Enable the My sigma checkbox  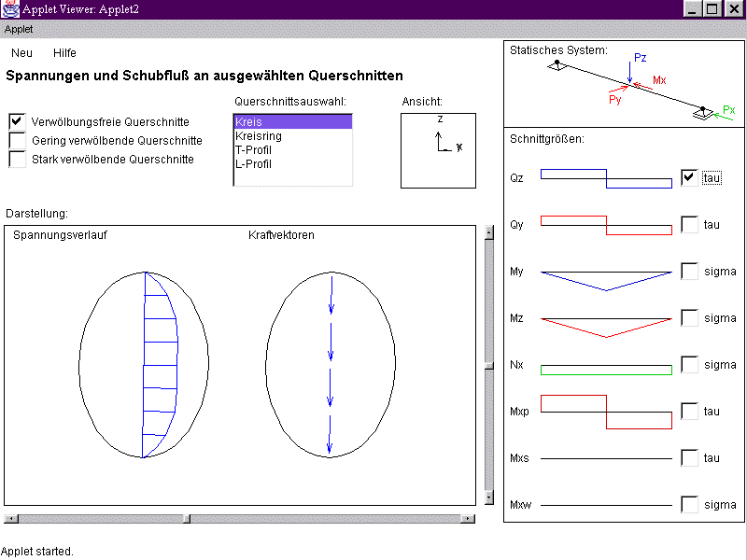pyautogui.click(x=689, y=271)
